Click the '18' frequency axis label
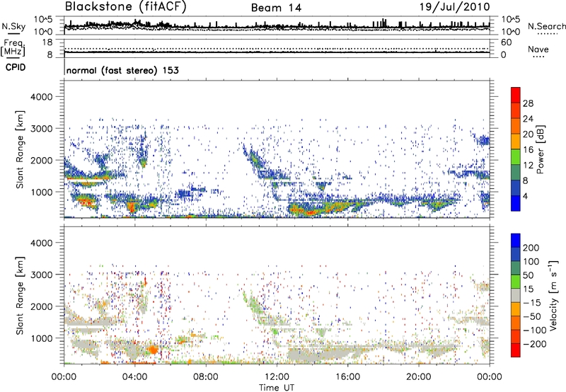Viewport: 566px width, 392px height. (47, 42)
